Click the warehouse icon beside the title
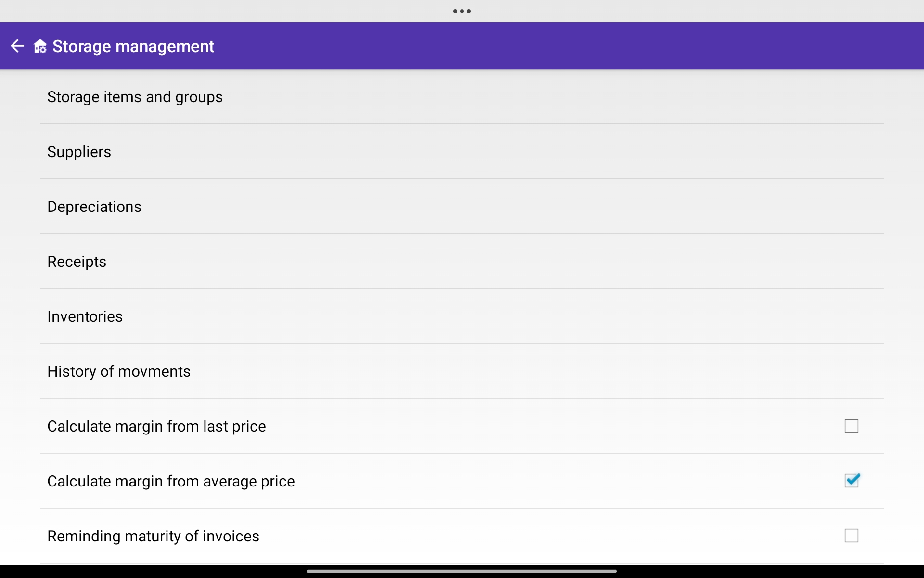924x578 pixels. (40, 46)
